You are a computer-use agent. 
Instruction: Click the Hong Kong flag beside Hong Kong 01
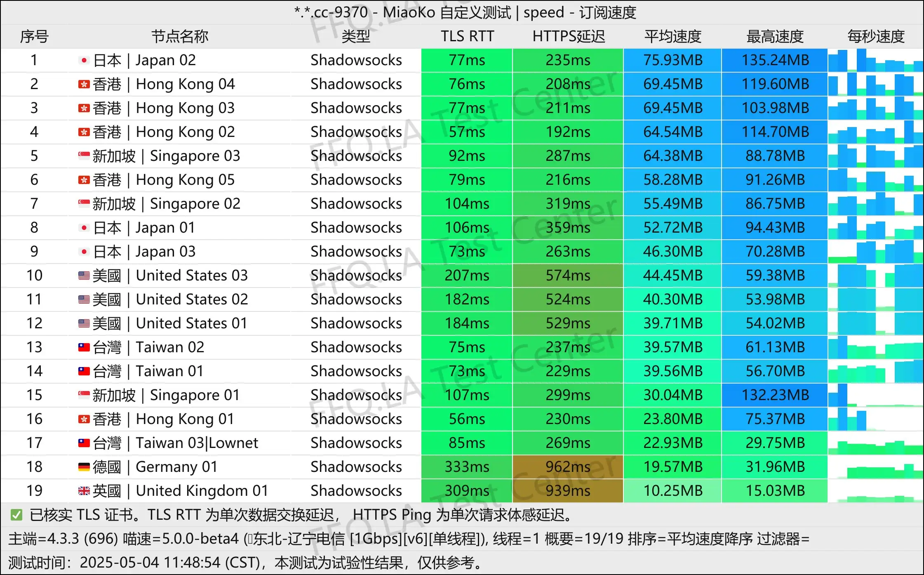pos(84,419)
